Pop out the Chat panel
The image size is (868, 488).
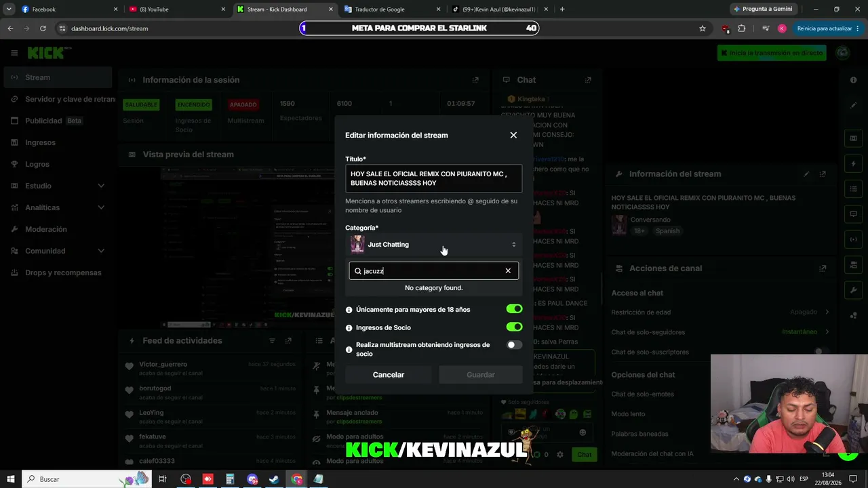click(588, 80)
